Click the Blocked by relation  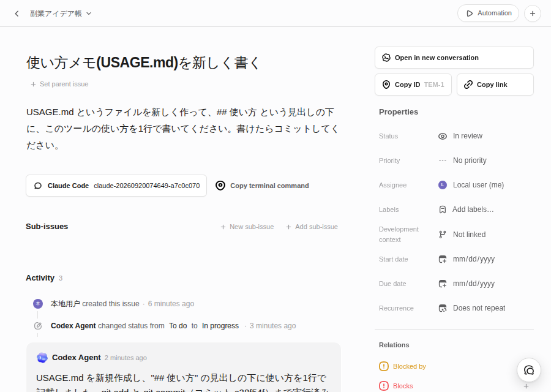click(x=402, y=366)
